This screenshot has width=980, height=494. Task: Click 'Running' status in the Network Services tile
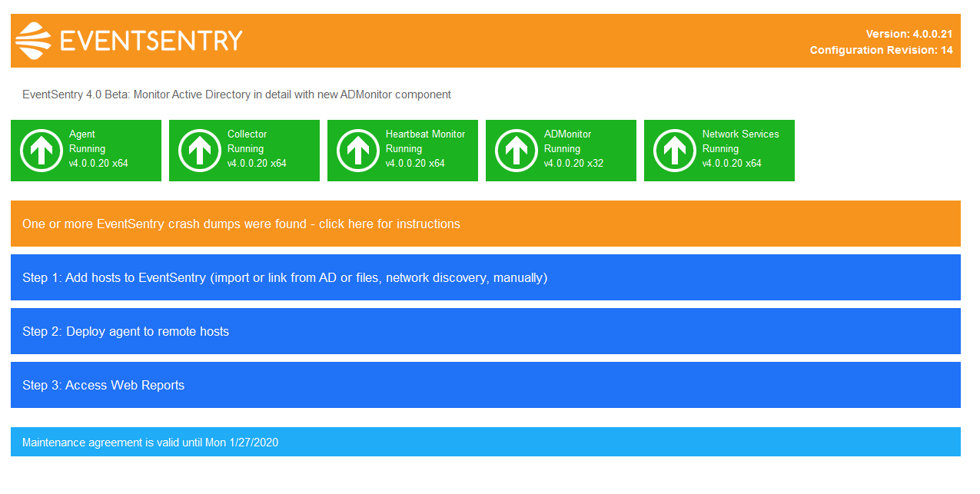point(721,148)
